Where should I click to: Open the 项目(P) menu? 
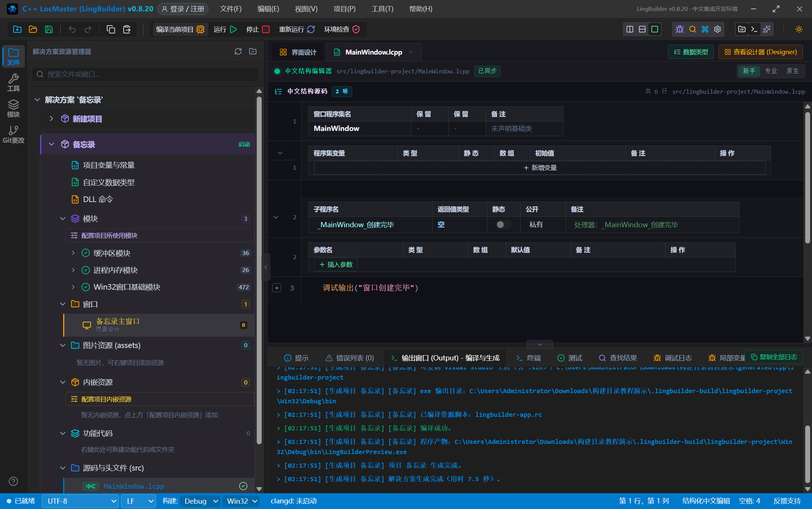(344, 9)
